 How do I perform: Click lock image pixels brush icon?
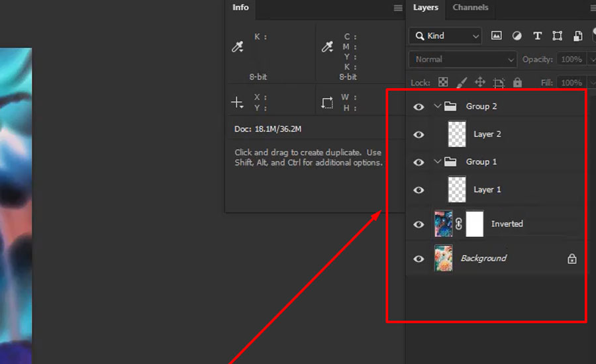462,82
